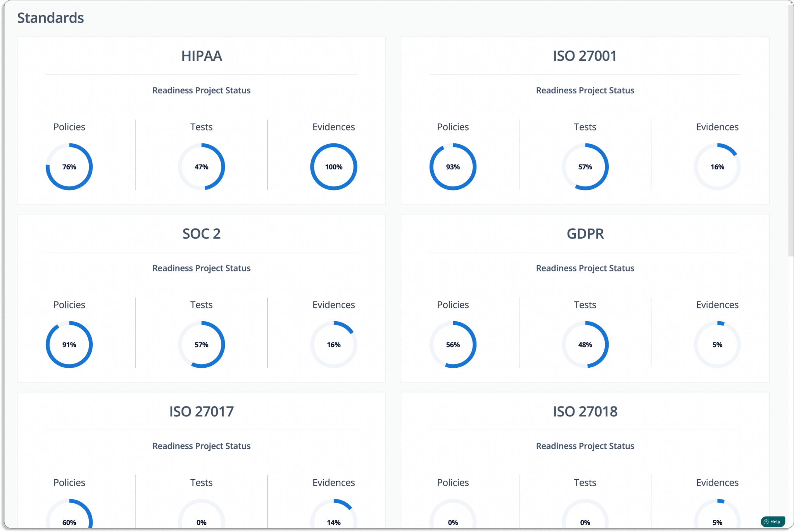Click HIPAA Readiness Project Status text
Image resolution: width=794 pixels, height=532 pixels.
click(x=202, y=90)
